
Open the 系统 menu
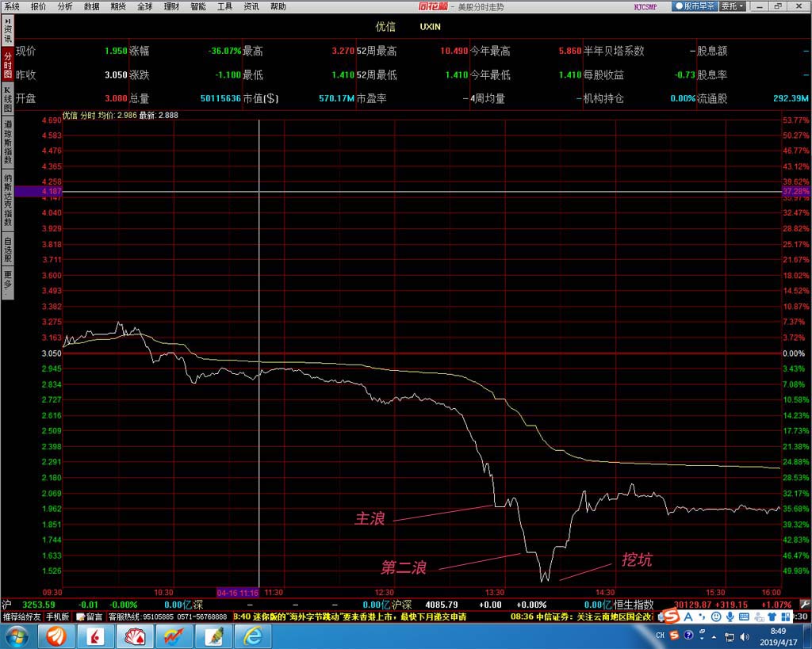tap(11, 6)
